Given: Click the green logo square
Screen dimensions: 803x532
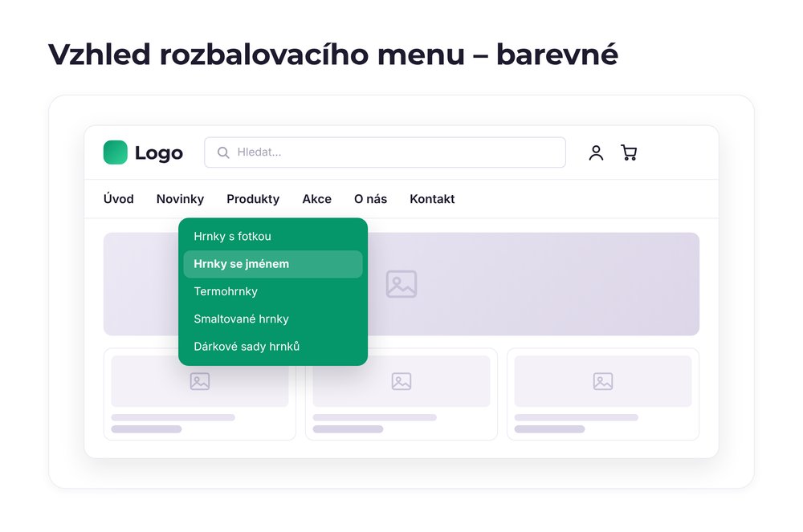Looking at the screenshot, I should (115, 152).
